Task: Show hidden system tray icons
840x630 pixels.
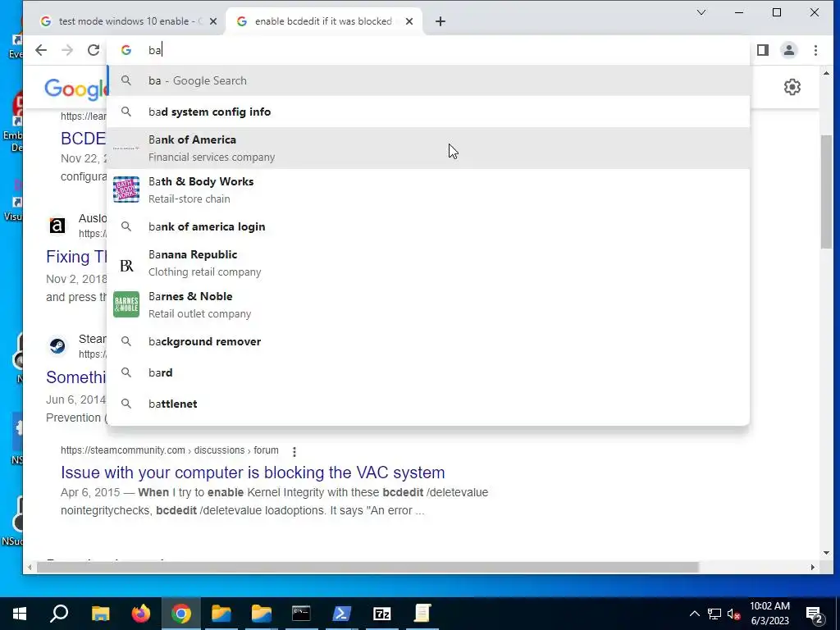Action: pyautogui.click(x=694, y=614)
